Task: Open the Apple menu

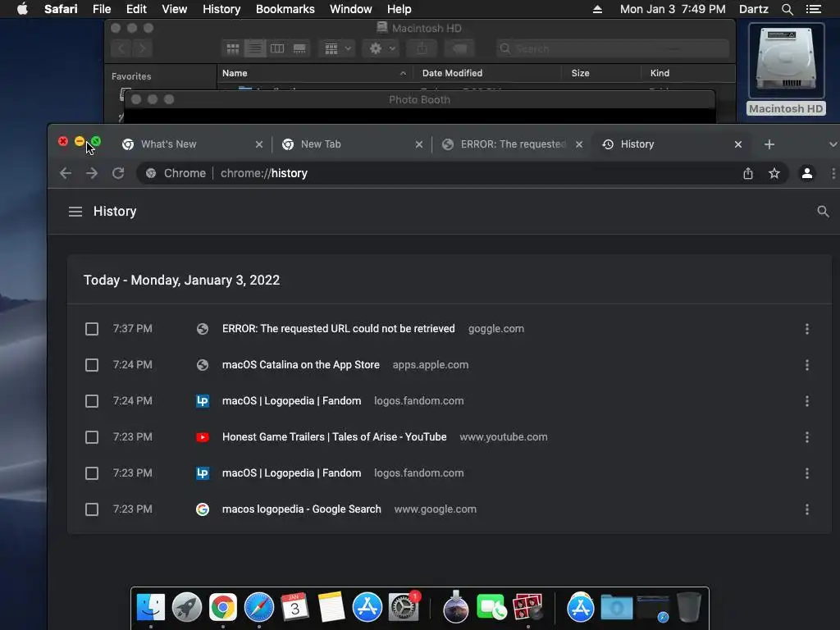Action: point(22,9)
